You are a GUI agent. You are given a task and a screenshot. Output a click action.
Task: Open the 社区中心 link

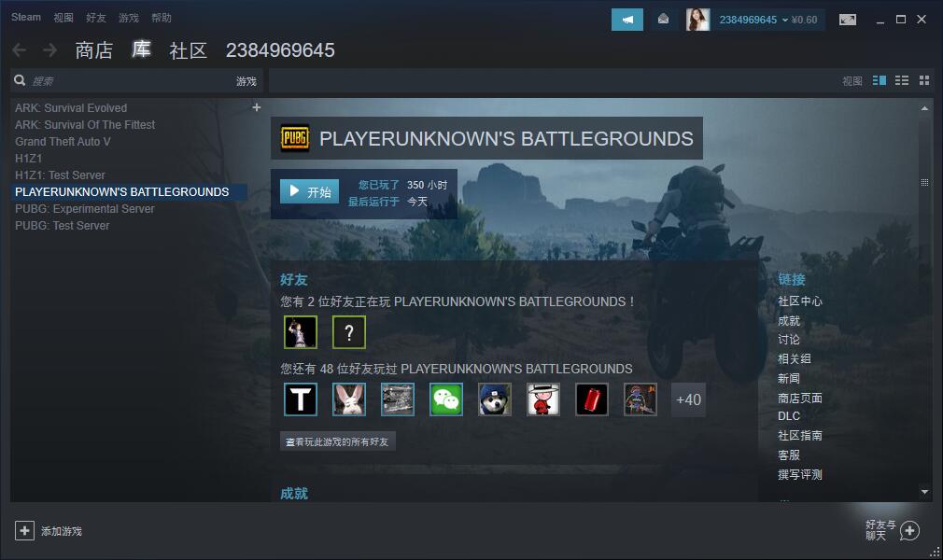click(799, 301)
